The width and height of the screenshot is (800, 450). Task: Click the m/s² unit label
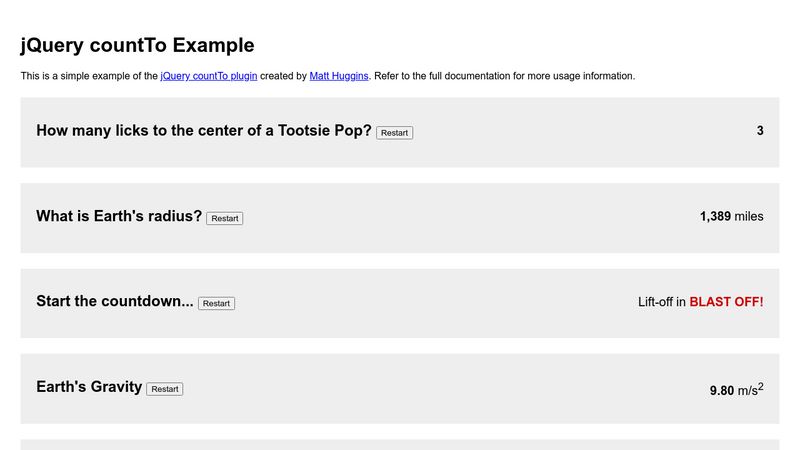(x=750, y=390)
